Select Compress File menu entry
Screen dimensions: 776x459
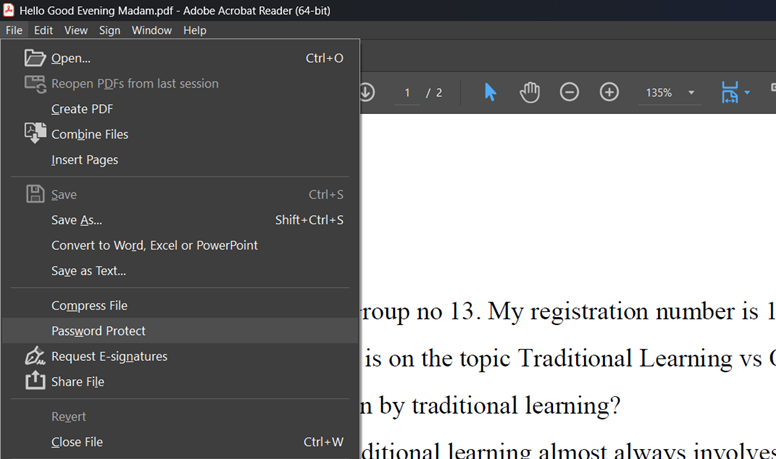[180, 306]
